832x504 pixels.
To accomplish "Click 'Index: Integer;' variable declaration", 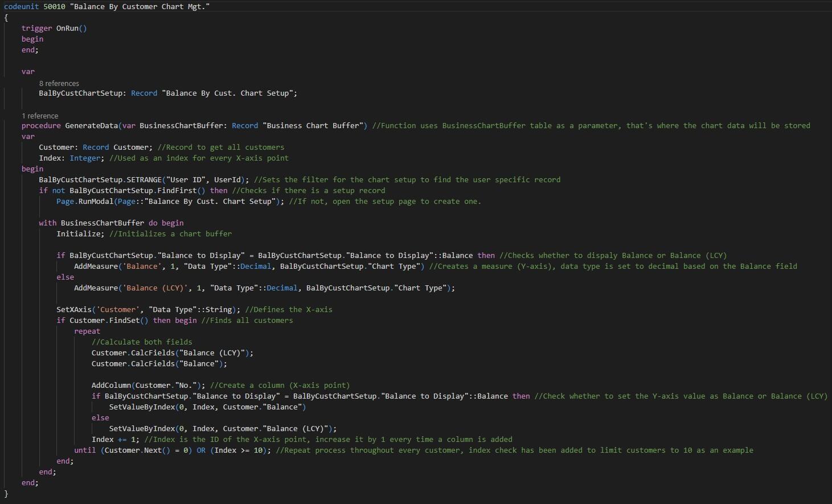I will coord(72,158).
